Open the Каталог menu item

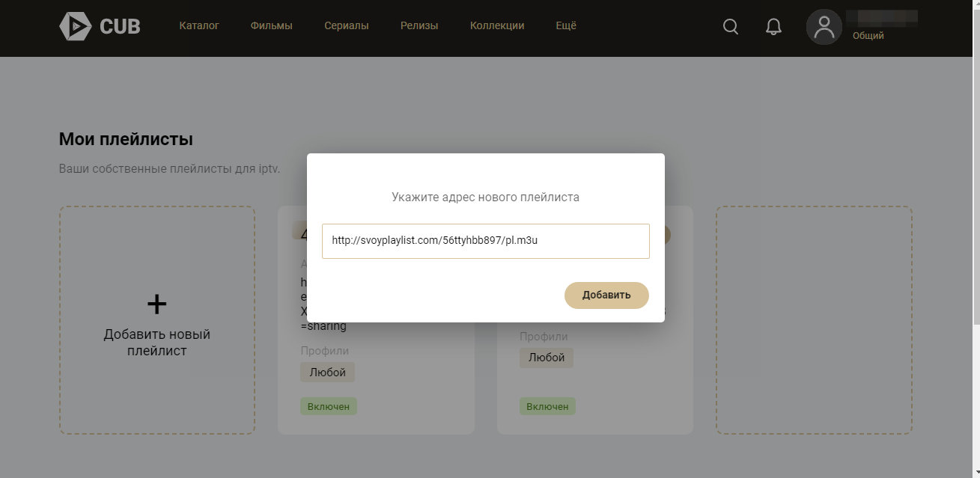[x=199, y=25]
